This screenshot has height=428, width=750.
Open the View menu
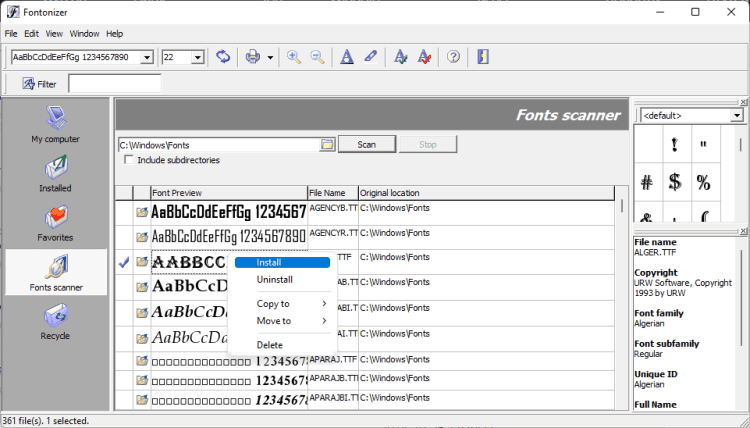pyautogui.click(x=54, y=33)
